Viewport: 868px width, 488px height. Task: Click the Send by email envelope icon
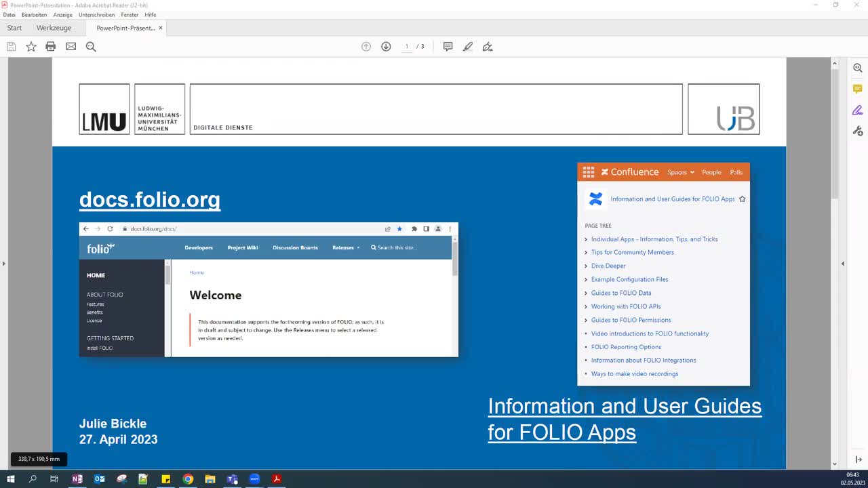tap(71, 47)
